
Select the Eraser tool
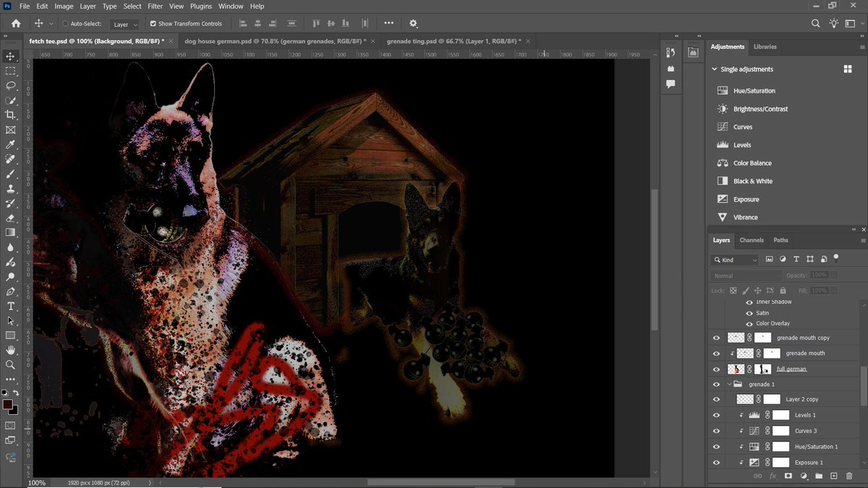[x=10, y=218]
